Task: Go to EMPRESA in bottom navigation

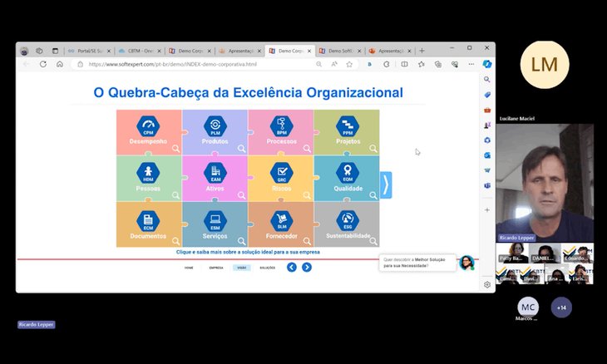Action: coord(216,268)
